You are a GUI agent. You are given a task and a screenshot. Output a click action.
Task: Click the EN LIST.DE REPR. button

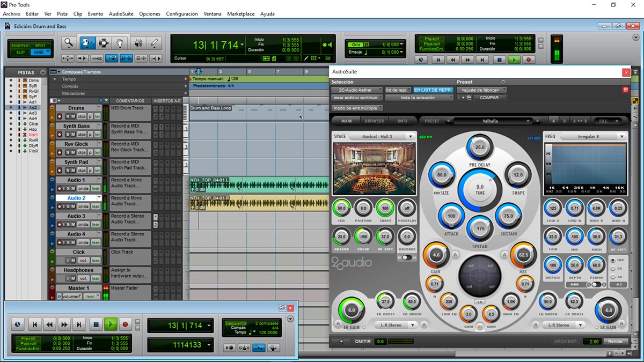pos(433,90)
